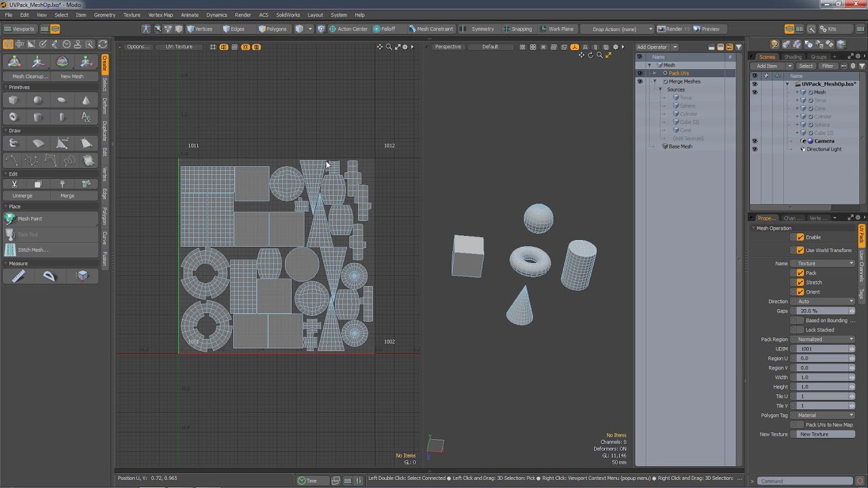Expand the Pack UVs operator
Screen dimensions: 868x488
655,73
